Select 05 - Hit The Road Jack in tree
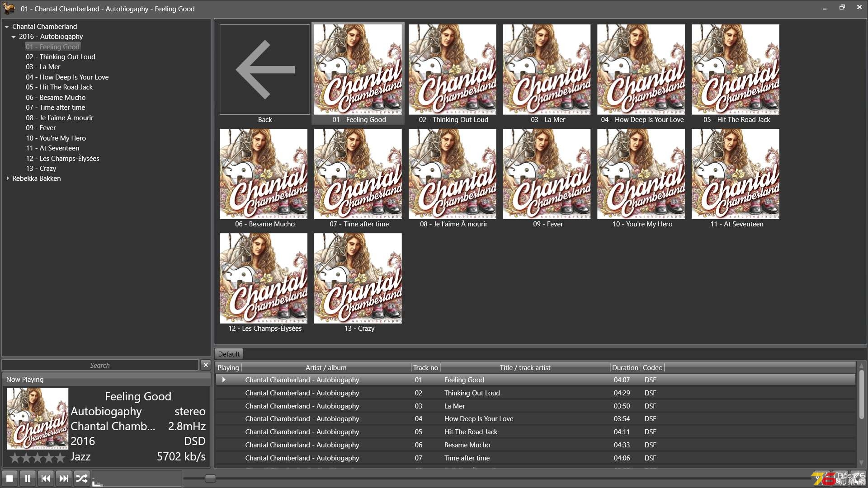The height and width of the screenshot is (488, 868). click(x=59, y=87)
